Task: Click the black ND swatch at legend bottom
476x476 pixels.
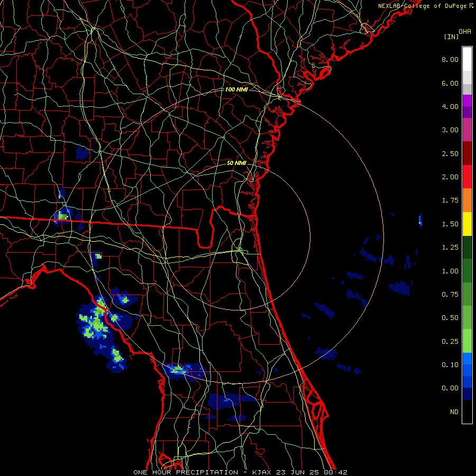Action: pos(467,411)
